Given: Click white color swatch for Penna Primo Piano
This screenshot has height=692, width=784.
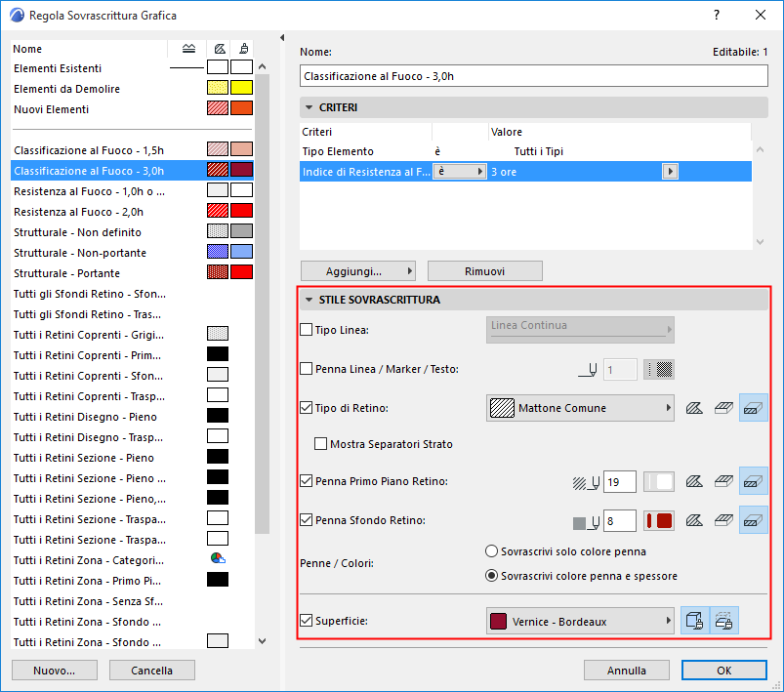Looking at the screenshot, I should pyautogui.click(x=658, y=482).
